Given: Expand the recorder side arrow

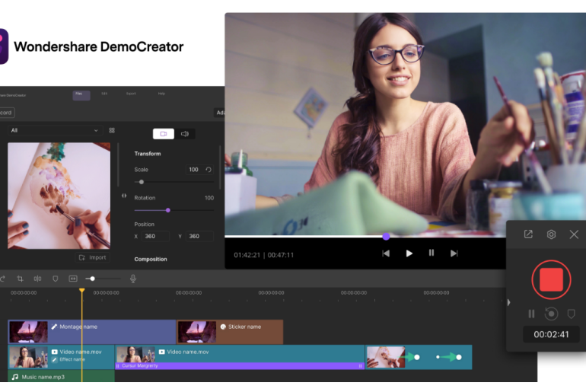Looking at the screenshot, I should (x=508, y=302).
